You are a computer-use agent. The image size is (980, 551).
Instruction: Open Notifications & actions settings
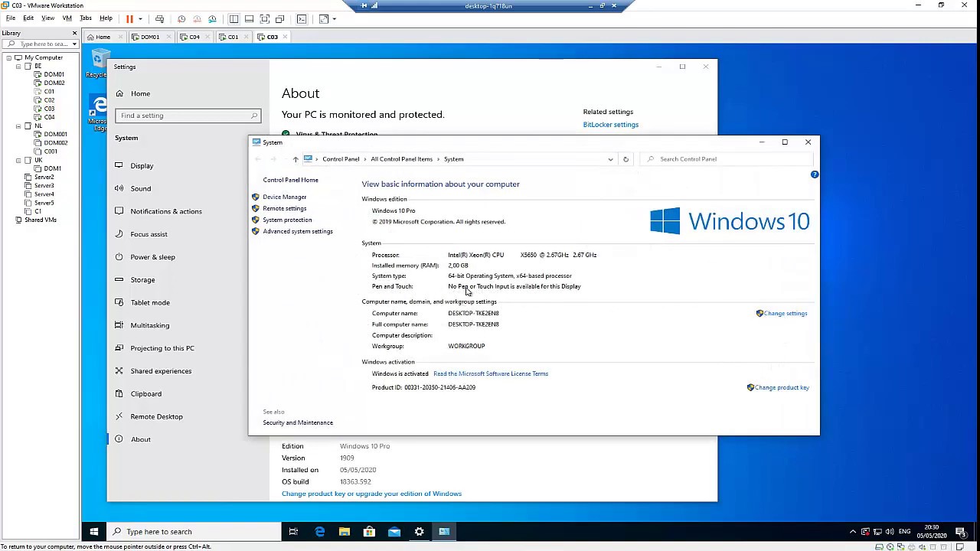click(166, 211)
